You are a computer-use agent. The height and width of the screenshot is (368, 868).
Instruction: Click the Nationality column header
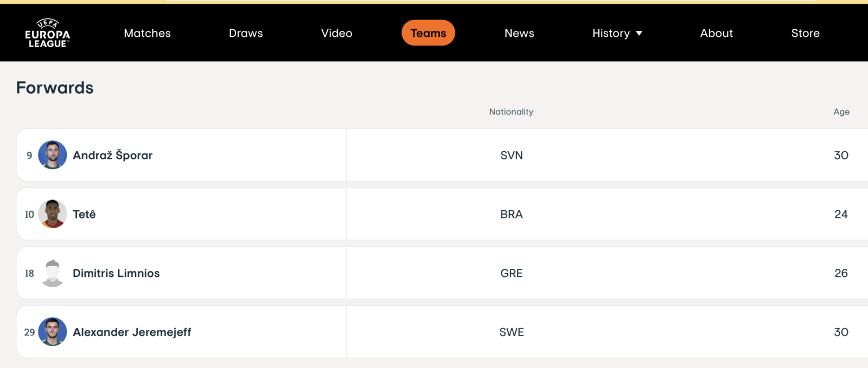coord(511,112)
